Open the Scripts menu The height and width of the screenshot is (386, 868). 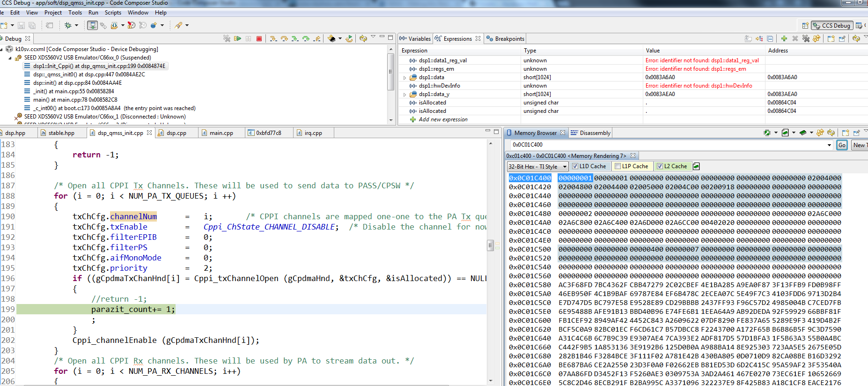click(113, 13)
